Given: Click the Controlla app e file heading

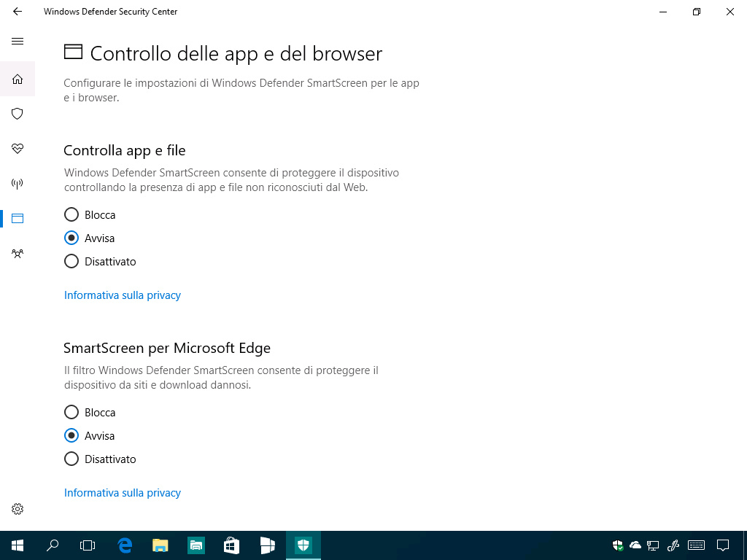Looking at the screenshot, I should click(125, 150).
